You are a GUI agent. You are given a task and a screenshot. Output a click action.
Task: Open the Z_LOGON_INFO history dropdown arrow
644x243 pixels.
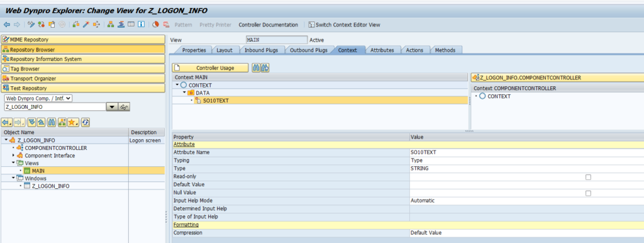tap(111, 107)
